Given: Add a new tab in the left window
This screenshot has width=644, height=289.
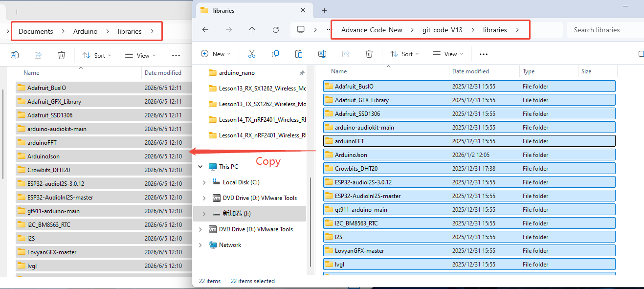Looking at the screenshot, I should (17, 12).
